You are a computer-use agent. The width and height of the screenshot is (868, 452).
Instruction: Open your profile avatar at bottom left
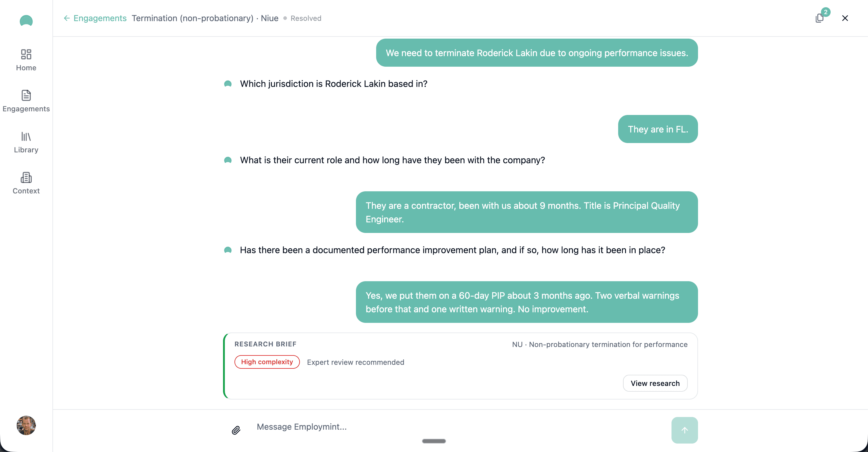[x=26, y=425]
